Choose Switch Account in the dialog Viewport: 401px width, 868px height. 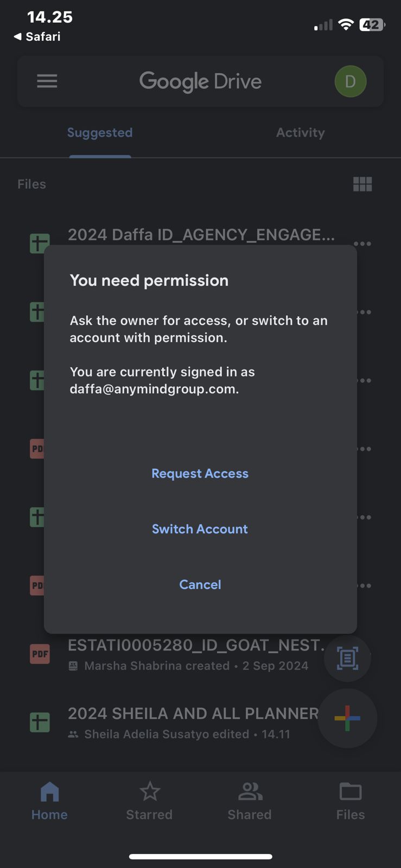(200, 529)
